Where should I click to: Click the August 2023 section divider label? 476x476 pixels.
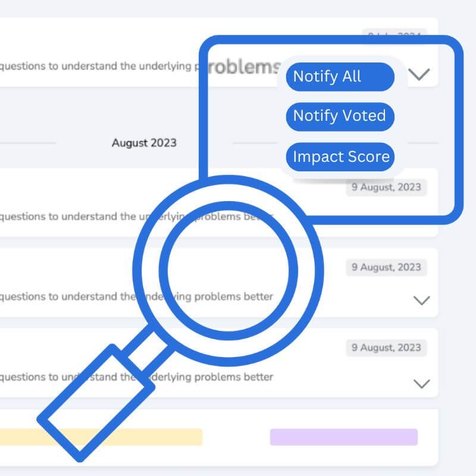coord(144,143)
